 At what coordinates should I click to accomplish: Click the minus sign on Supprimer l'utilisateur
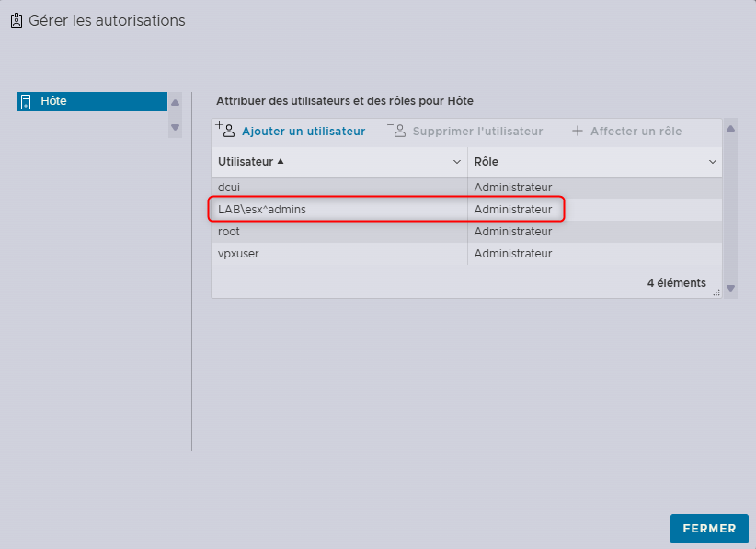click(x=393, y=126)
